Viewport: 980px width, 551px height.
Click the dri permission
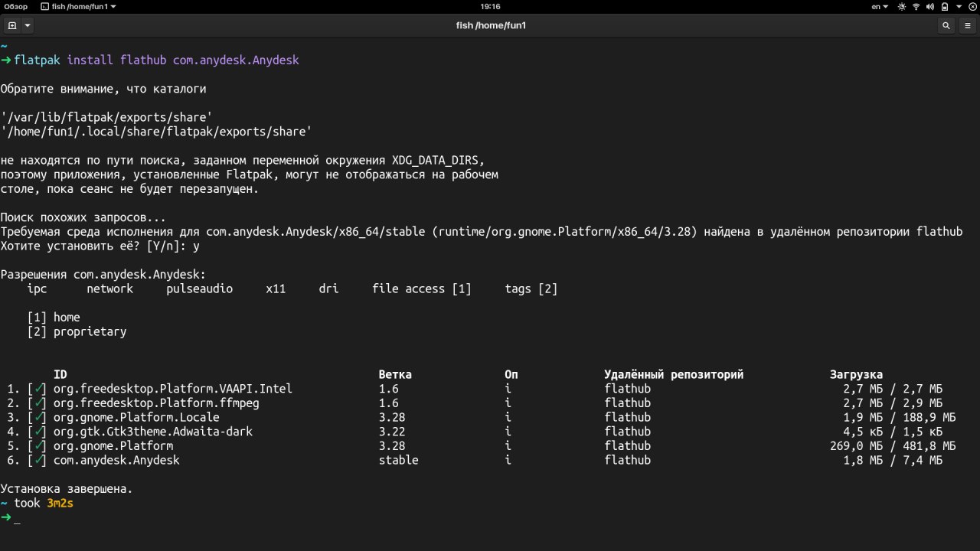(x=328, y=289)
